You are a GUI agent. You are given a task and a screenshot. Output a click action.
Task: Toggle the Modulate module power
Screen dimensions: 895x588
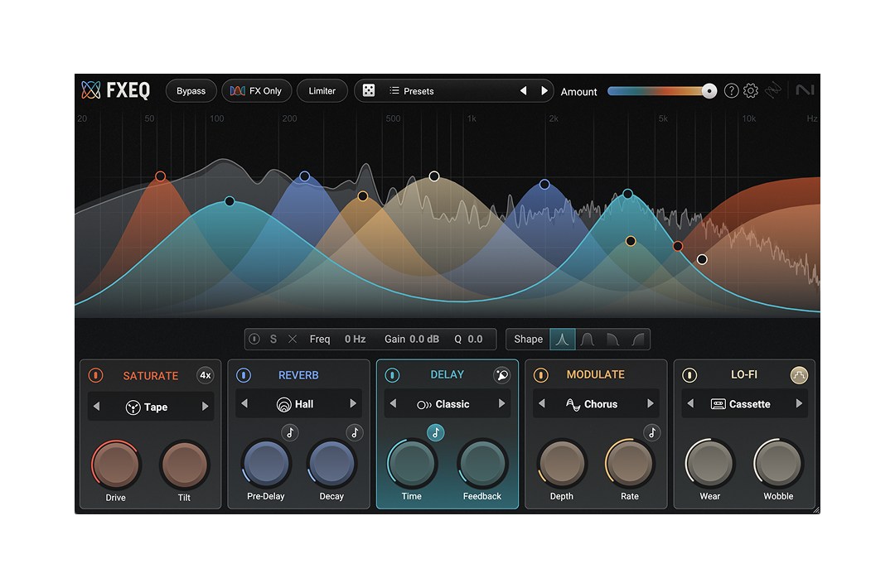click(540, 375)
